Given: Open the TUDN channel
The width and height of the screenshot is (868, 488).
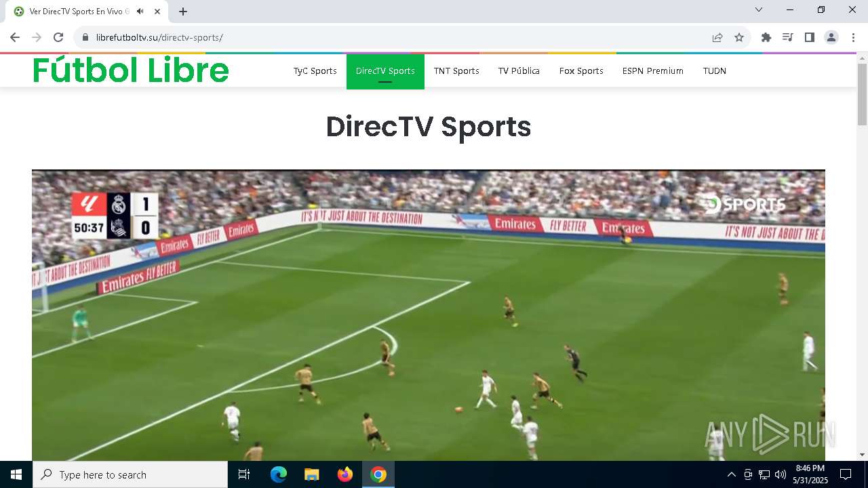Looking at the screenshot, I should point(715,70).
